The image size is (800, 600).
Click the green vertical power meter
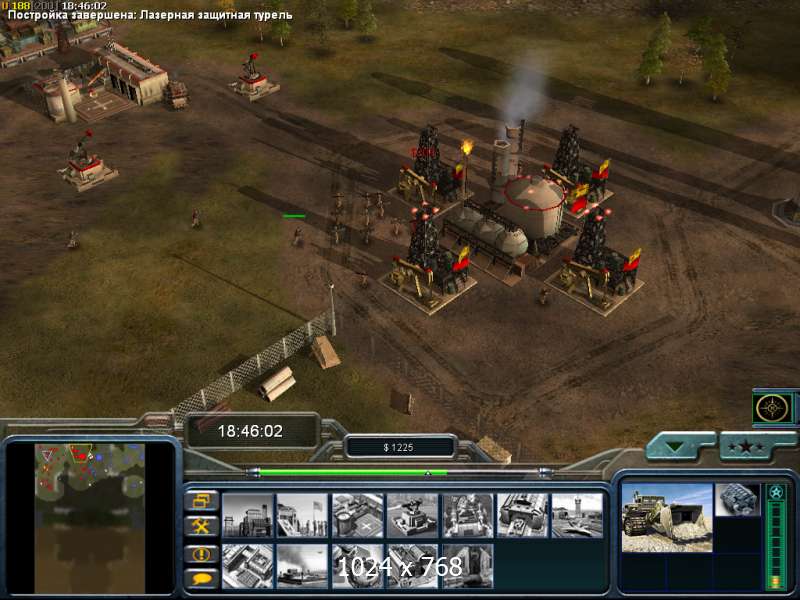776,545
